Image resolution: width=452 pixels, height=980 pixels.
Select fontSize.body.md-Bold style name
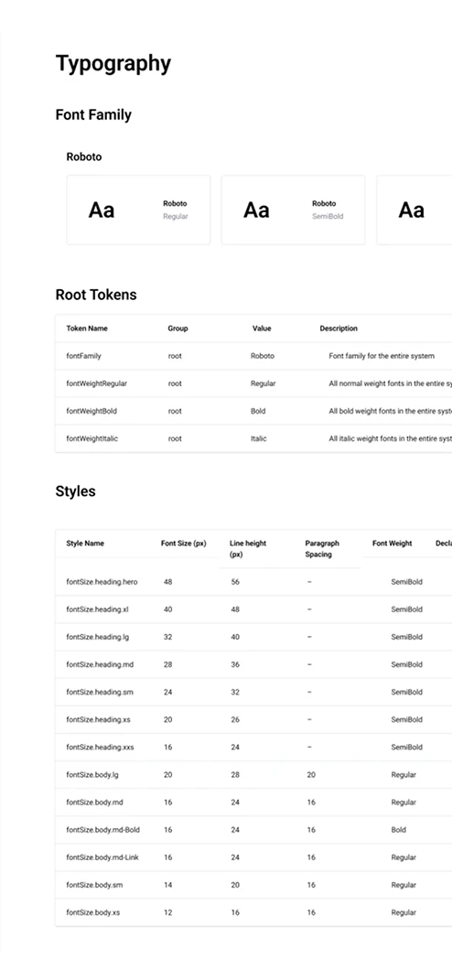point(103,830)
